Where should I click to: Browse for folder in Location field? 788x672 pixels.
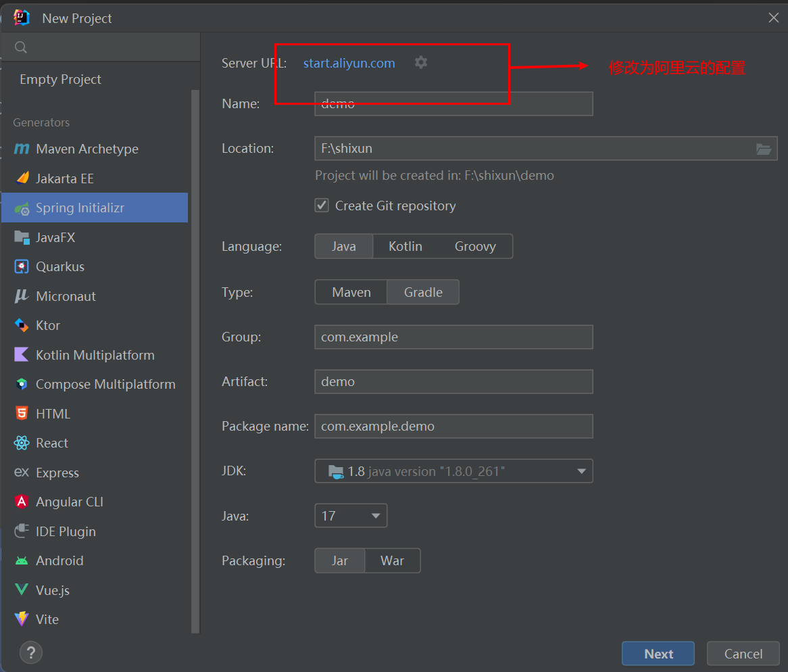(x=764, y=149)
